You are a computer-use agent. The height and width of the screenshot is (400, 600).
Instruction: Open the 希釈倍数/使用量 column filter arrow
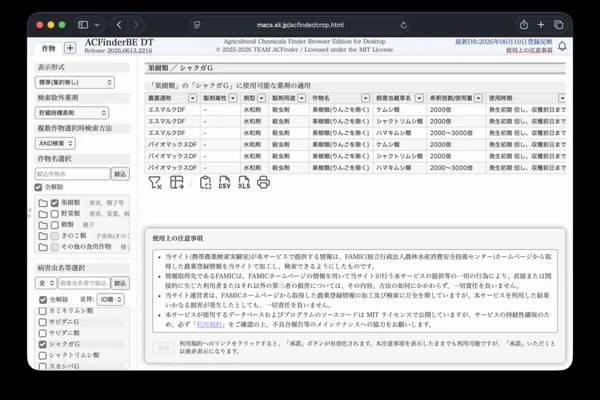[x=478, y=98]
